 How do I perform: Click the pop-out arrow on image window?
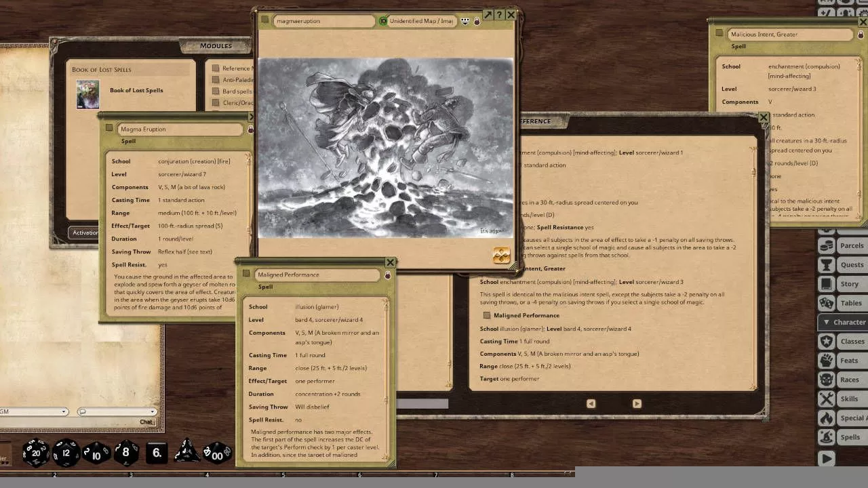click(488, 14)
